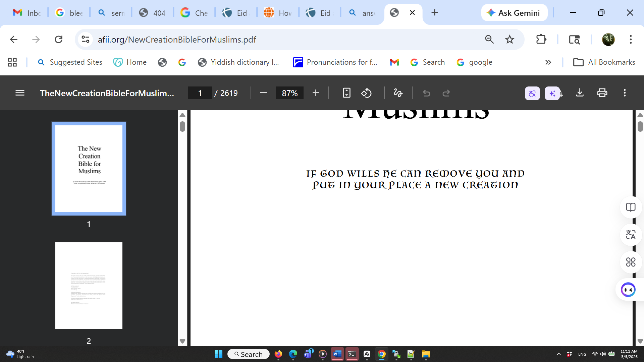Switch to the Gmail Inbox tab
The width and height of the screenshot is (644, 362).
27,13
